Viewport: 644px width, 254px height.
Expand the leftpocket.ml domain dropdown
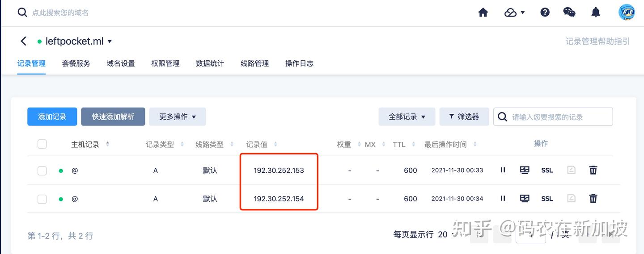[x=110, y=42]
